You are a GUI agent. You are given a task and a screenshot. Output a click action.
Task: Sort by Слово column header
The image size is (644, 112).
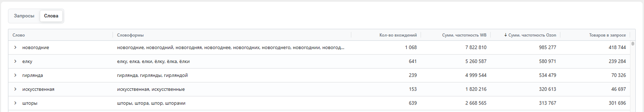coord(19,35)
